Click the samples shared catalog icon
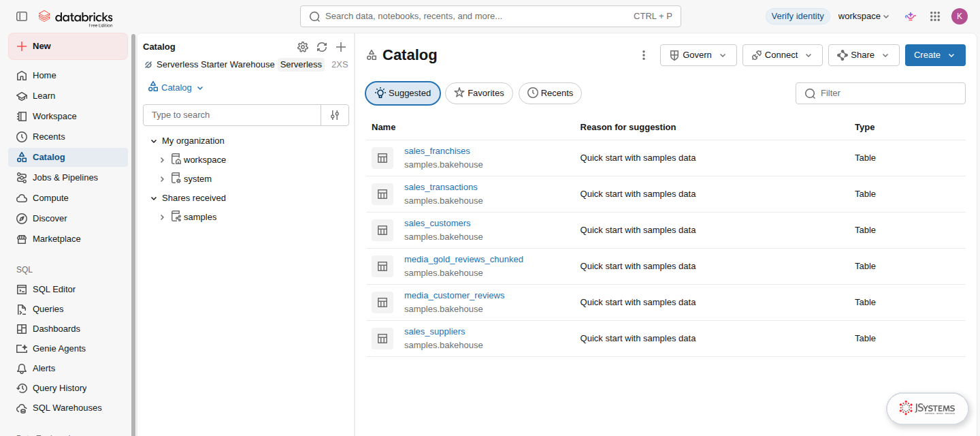This screenshot has width=980, height=436. click(176, 217)
